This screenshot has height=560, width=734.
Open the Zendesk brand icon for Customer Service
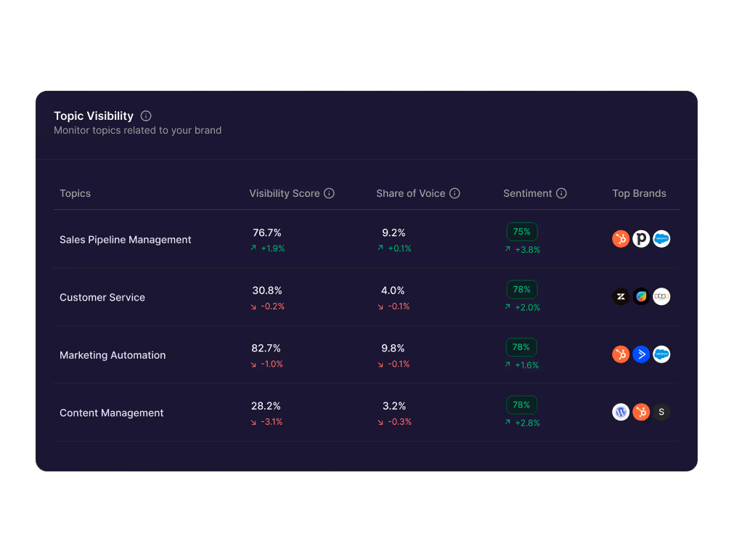coord(621,296)
